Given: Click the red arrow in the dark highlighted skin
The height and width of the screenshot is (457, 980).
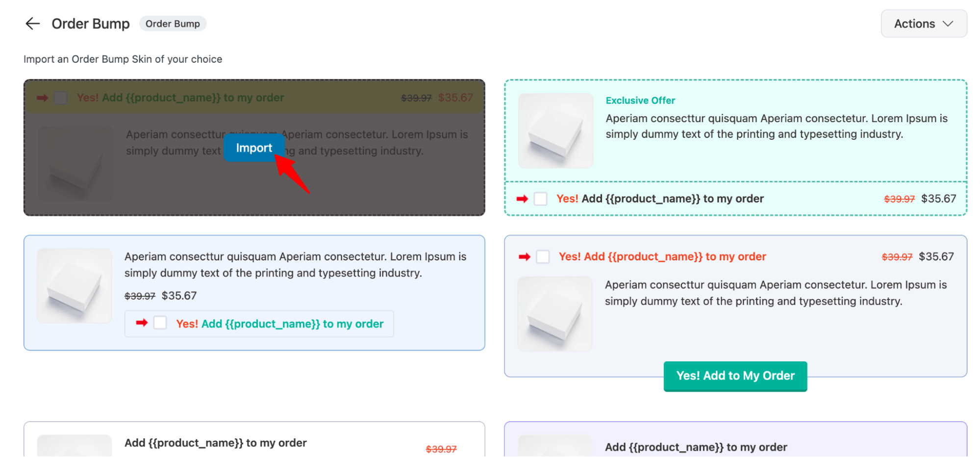Looking at the screenshot, I should coord(41,98).
